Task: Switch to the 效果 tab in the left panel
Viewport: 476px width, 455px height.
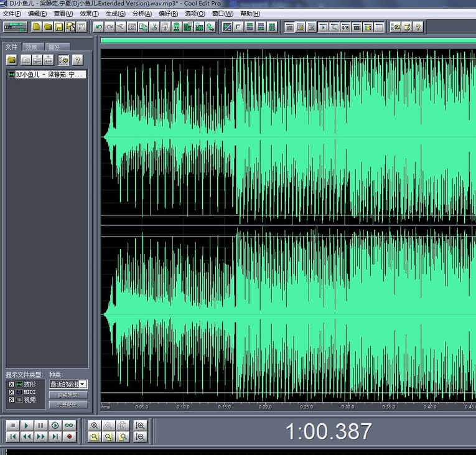Action: click(x=31, y=47)
